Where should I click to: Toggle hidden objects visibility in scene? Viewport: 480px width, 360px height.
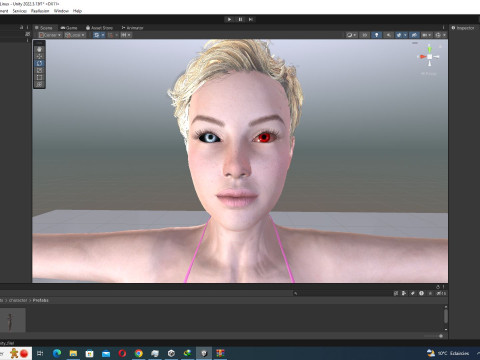point(414,35)
